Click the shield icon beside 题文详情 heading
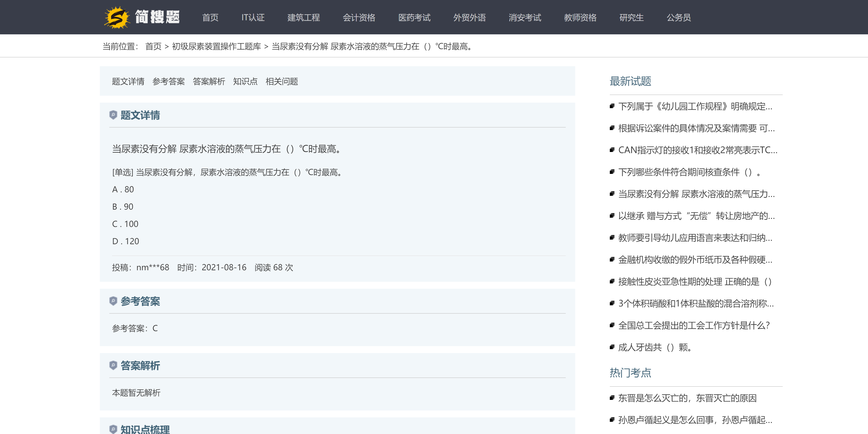 [x=113, y=115]
